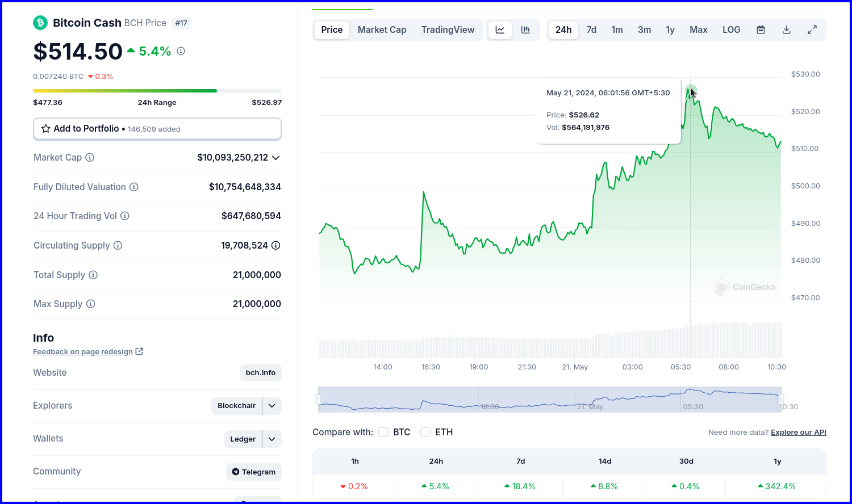Open the calendar date range picker
The width and height of the screenshot is (852, 504).
point(761,30)
